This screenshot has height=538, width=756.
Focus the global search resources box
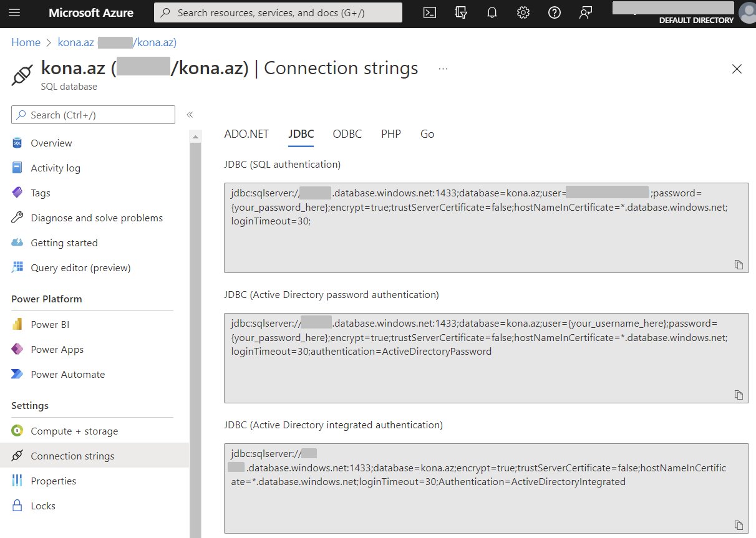coord(278,12)
